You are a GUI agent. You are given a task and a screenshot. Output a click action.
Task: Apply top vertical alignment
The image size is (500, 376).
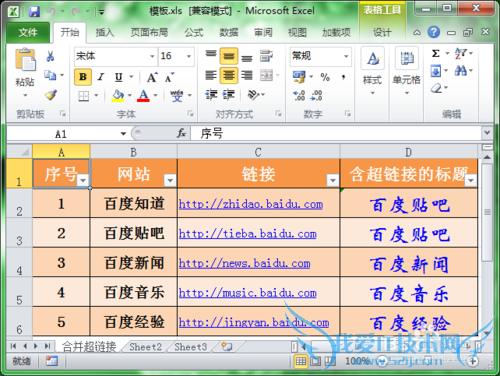(211, 55)
